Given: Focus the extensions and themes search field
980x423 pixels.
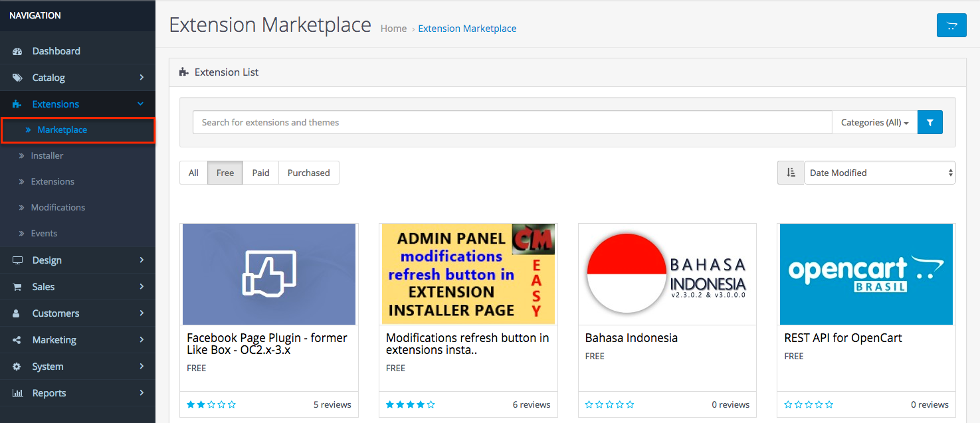Looking at the screenshot, I should 512,122.
